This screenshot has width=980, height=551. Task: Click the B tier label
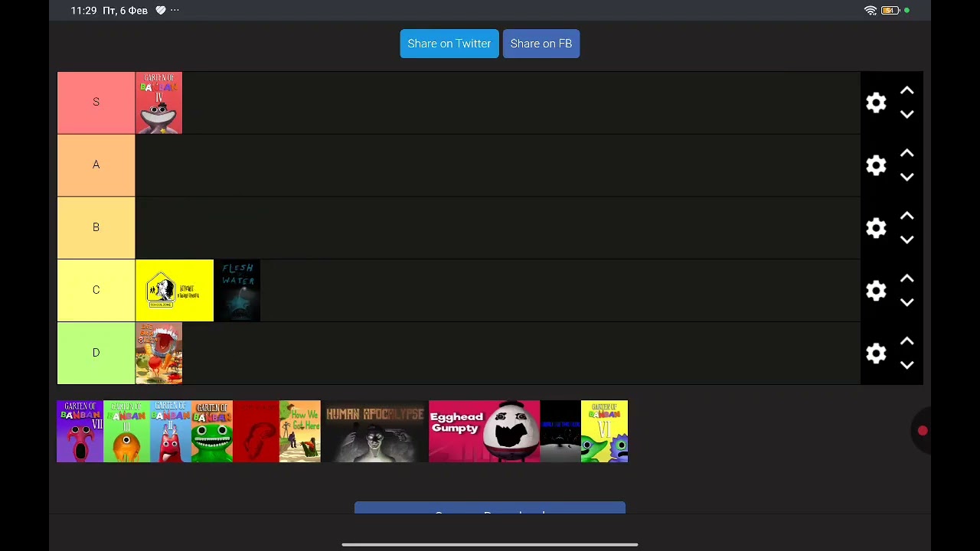pyautogui.click(x=96, y=228)
